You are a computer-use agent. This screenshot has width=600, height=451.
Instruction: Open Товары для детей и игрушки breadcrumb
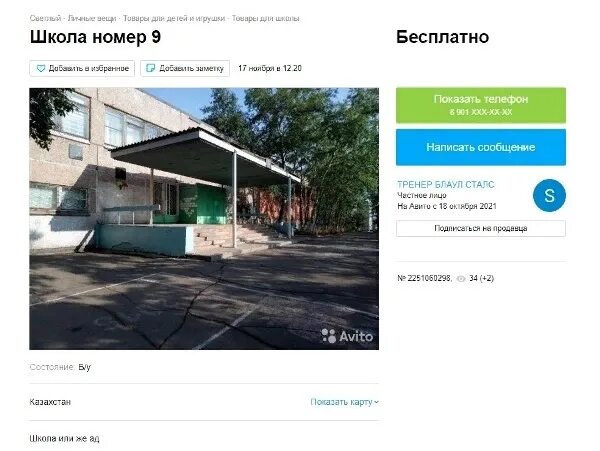click(x=174, y=18)
